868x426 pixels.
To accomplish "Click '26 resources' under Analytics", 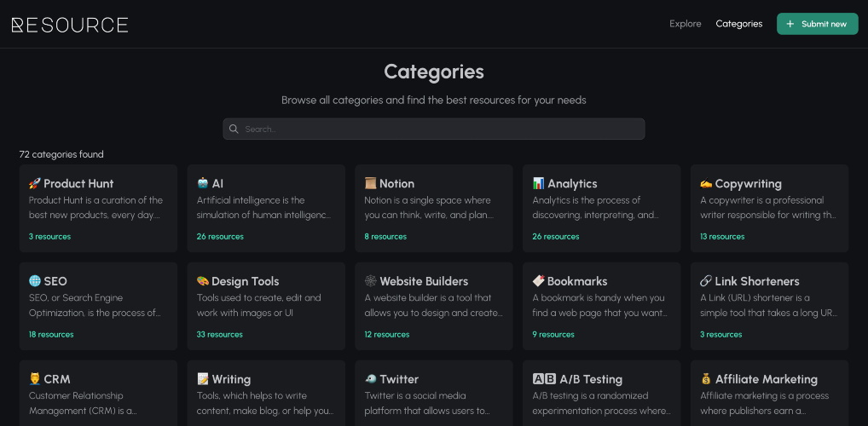I will coord(556,237).
